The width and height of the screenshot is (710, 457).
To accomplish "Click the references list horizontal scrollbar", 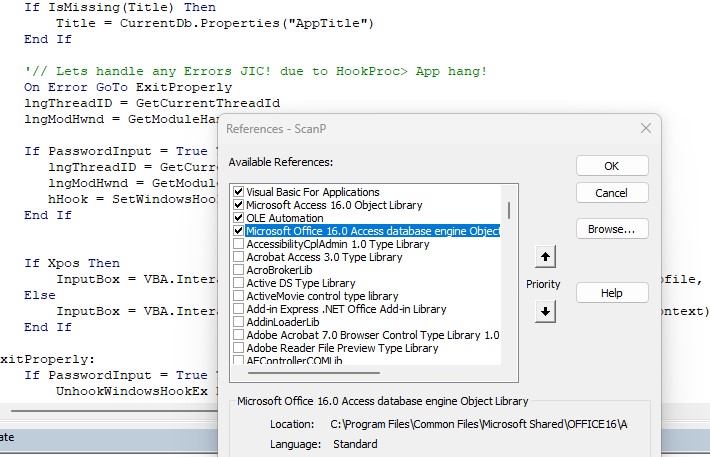I will (313, 373).
